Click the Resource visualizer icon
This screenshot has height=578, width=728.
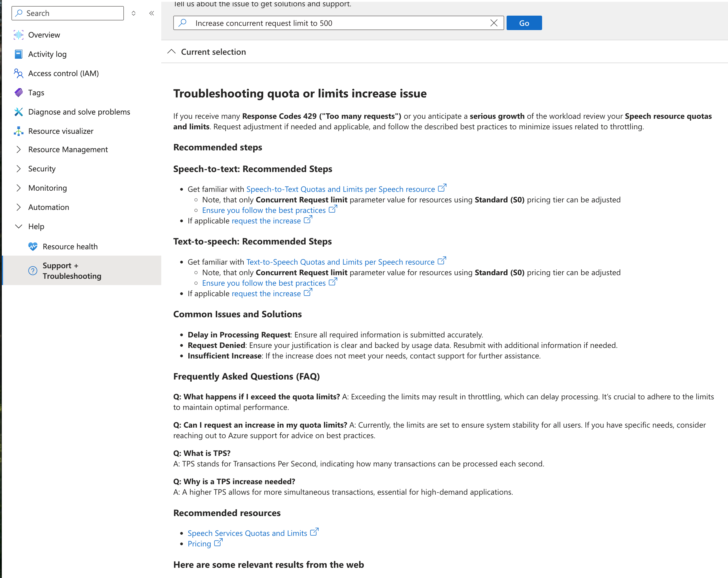point(19,131)
